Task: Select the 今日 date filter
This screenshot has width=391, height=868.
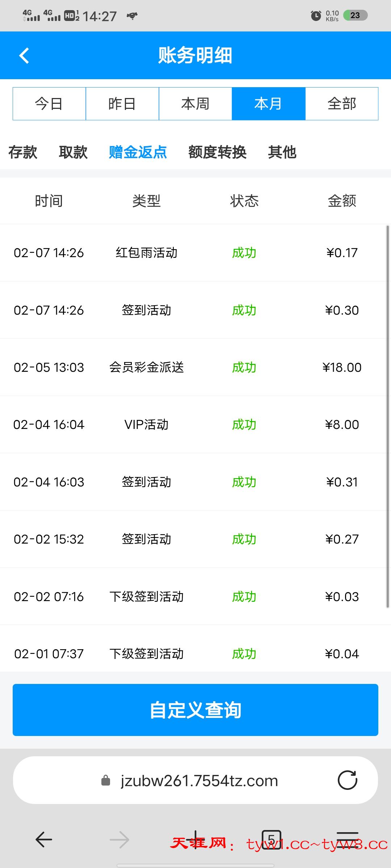Action: [x=49, y=104]
